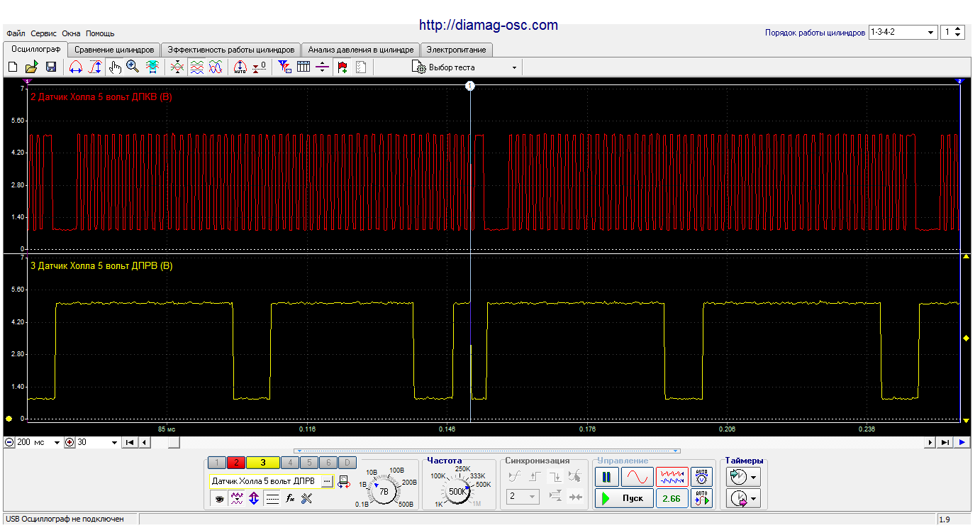Add a red flag marker
The width and height of the screenshot is (980, 528).
(343, 67)
